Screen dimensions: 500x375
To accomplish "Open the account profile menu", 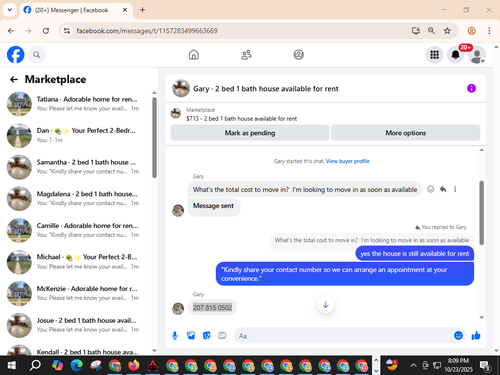I will pos(477,55).
